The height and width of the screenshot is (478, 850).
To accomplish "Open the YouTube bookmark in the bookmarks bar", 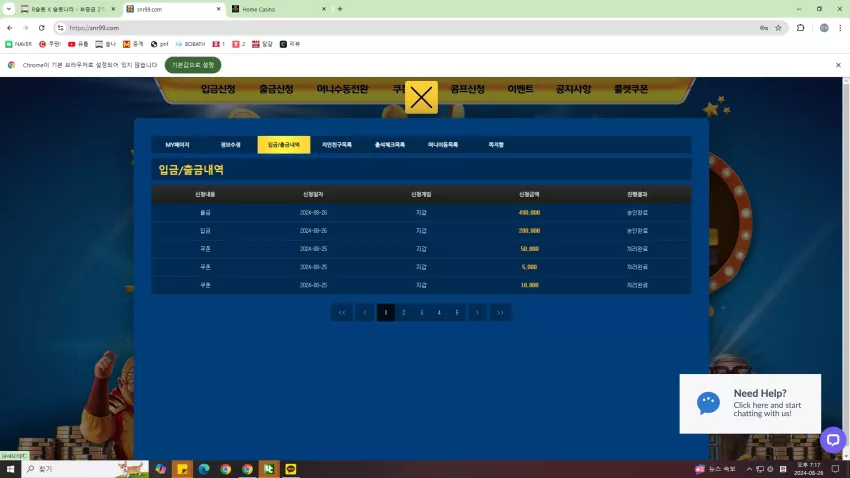I will pyautogui.click(x=78, y=44).
